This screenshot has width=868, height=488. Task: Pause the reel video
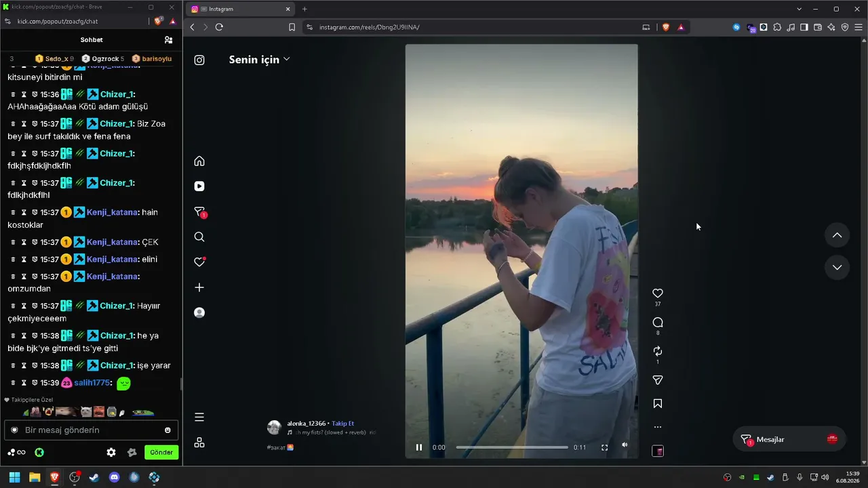(419, 447)
